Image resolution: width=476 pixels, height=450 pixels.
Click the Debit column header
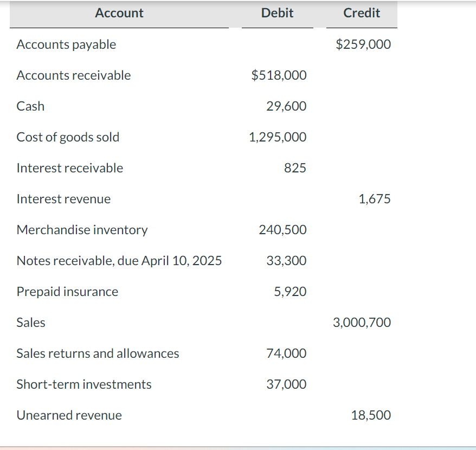(x=277, y=12)
